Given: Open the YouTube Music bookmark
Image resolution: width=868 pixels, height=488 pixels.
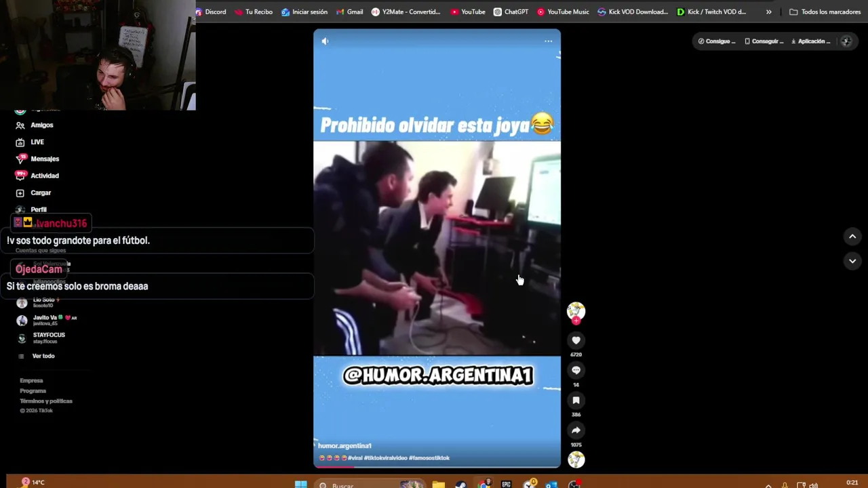Looking at the screenshot, I should (x=563, y=12).
